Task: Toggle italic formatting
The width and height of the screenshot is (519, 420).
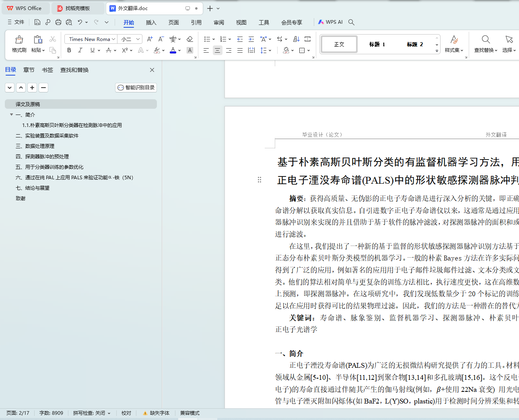Action: point(80,50)
